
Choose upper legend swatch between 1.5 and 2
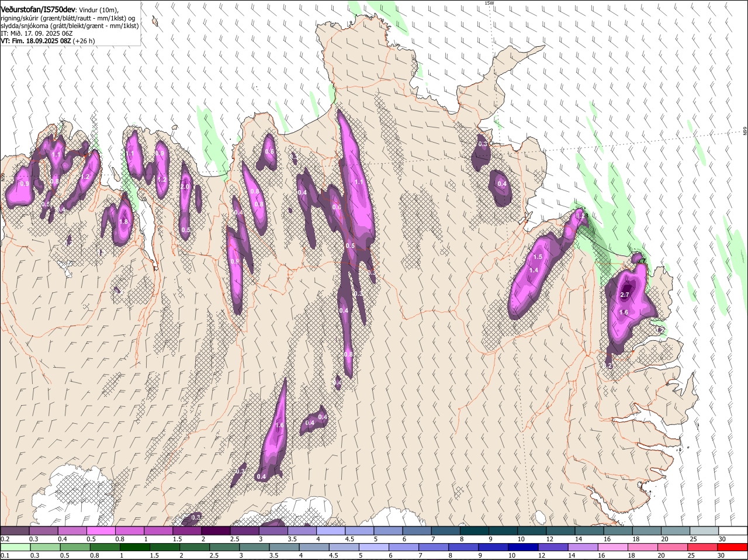click(186, 530)
